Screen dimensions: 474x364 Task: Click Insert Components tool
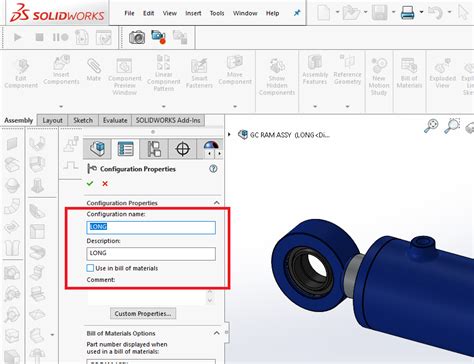coord(61,70)
